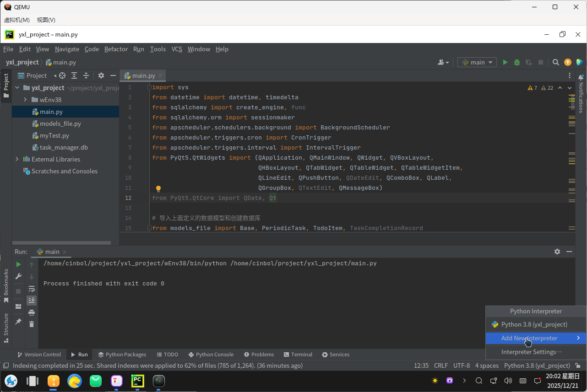Viewport: 587px width, 392px height.
Task: Open Problems tool window
Action: point(259,354)
